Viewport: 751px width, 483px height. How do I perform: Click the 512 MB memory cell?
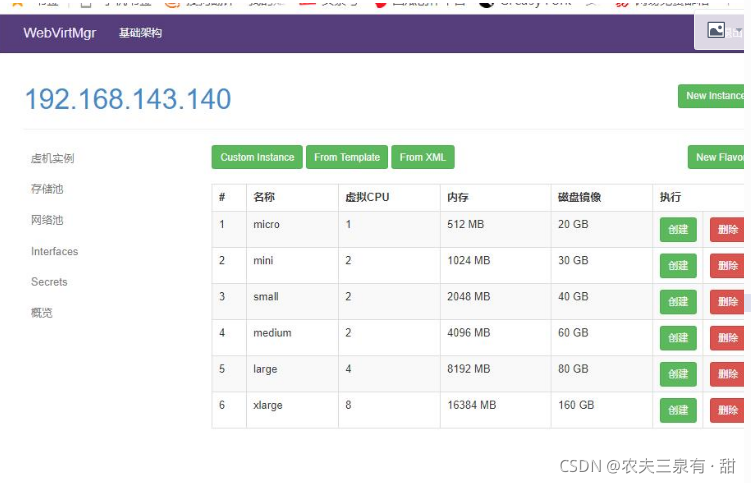click(x=495, y=230)
